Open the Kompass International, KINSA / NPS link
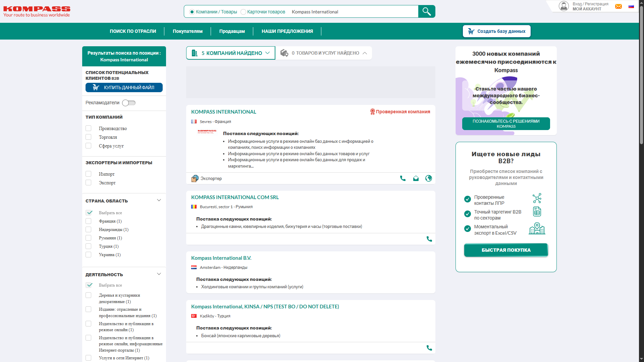 (x=265, y=307)
